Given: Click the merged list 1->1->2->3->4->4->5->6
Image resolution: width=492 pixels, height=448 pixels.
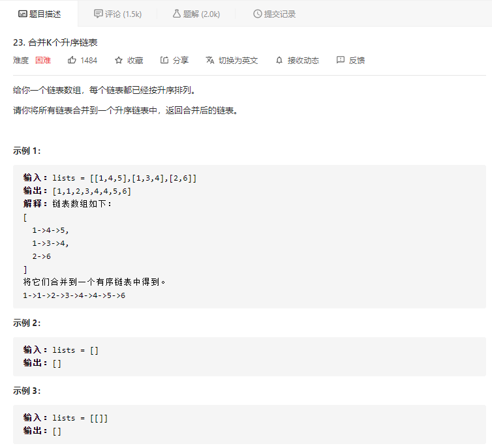Looking at the screenshot, I should 74,295.
